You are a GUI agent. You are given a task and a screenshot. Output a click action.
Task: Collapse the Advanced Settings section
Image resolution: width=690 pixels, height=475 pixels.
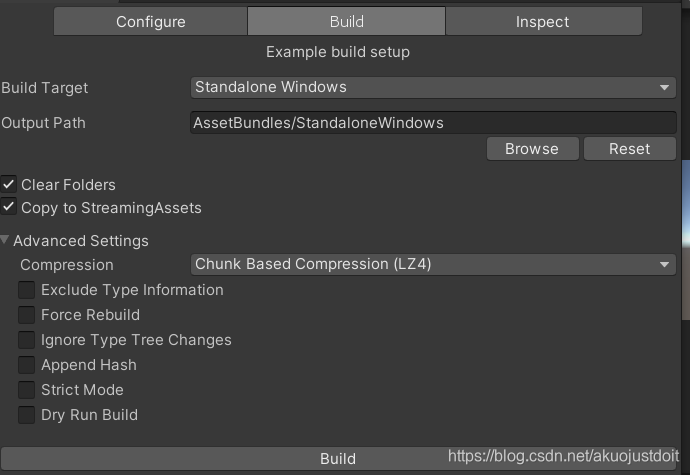pyautogui.click(x=7, y=241)
